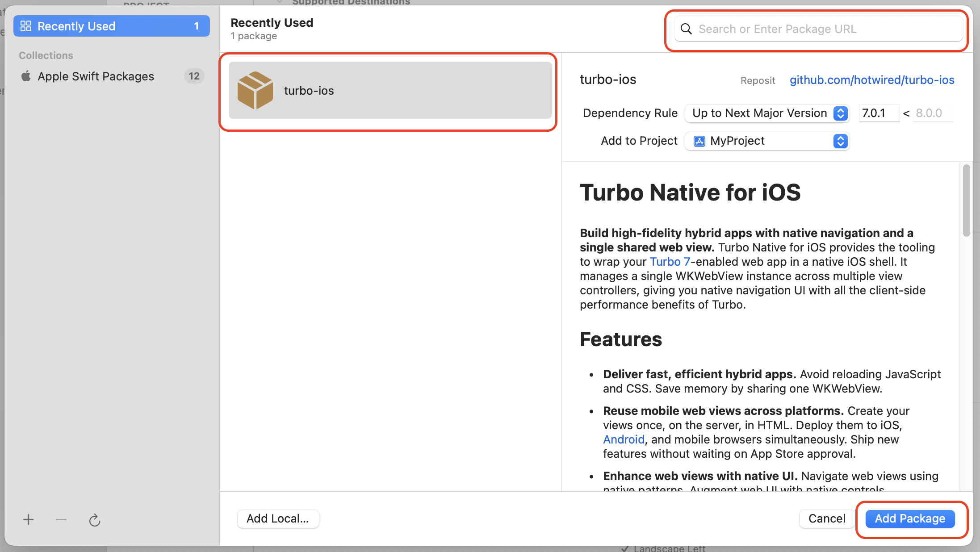Click the Add to Project label
The height and width of the screenshot is (552, 980).
[x=639, y=141]
